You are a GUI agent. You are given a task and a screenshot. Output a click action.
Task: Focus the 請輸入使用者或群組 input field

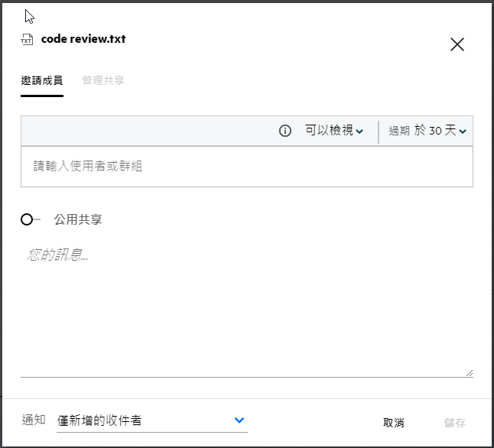point(246,166)
